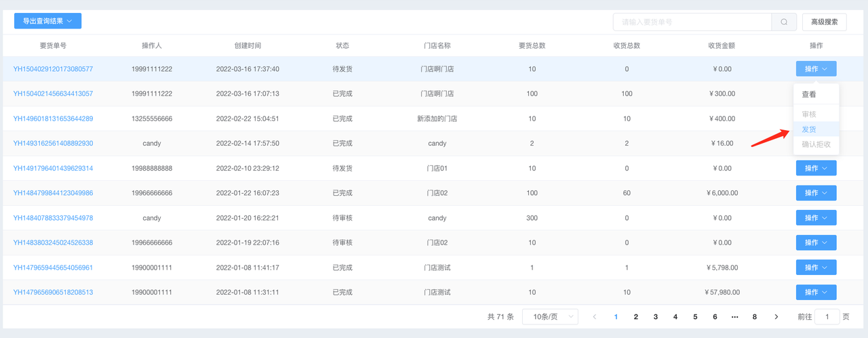Open order link YH1493162561408892930

click(53, 144)
